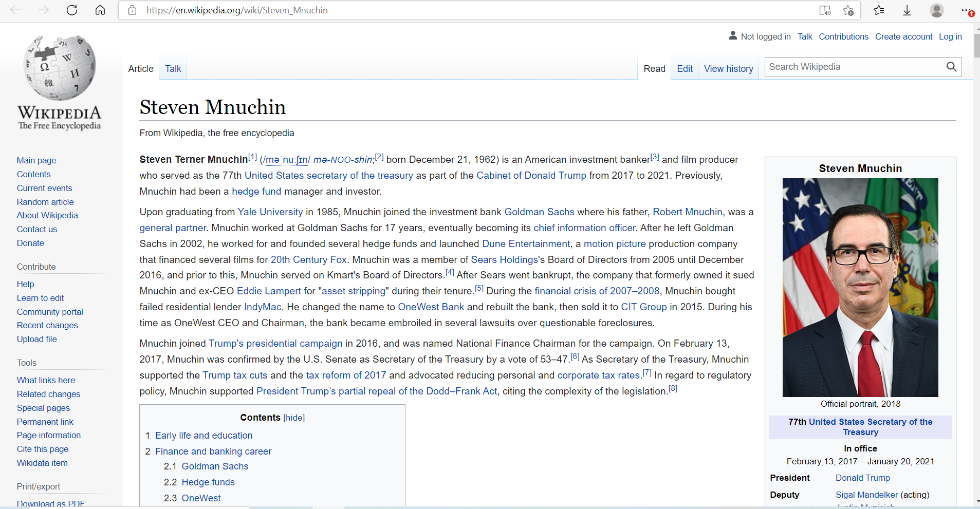
Task: Open Learn to edit link
Action: point(40,298)
